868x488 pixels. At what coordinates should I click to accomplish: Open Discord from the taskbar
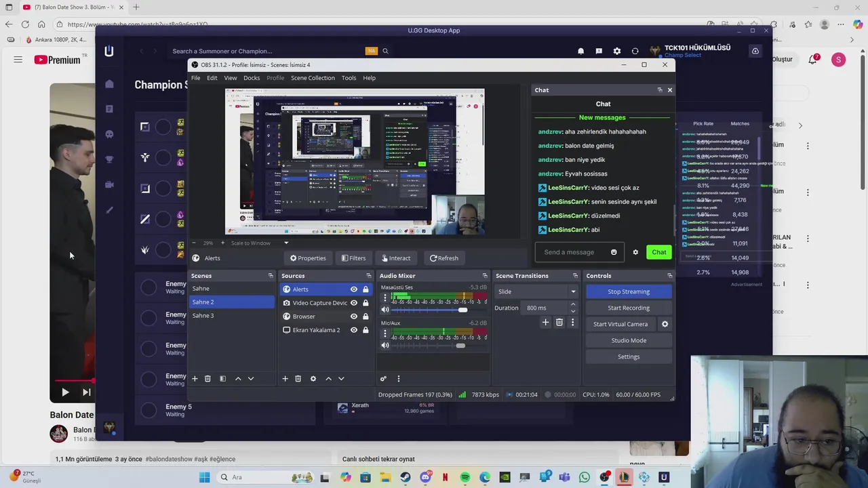tap(425, 477)
